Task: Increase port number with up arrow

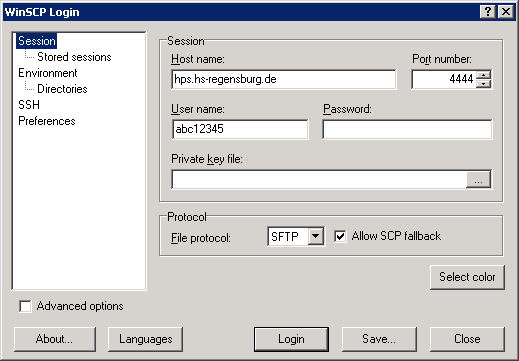Action: coord(484,75)
